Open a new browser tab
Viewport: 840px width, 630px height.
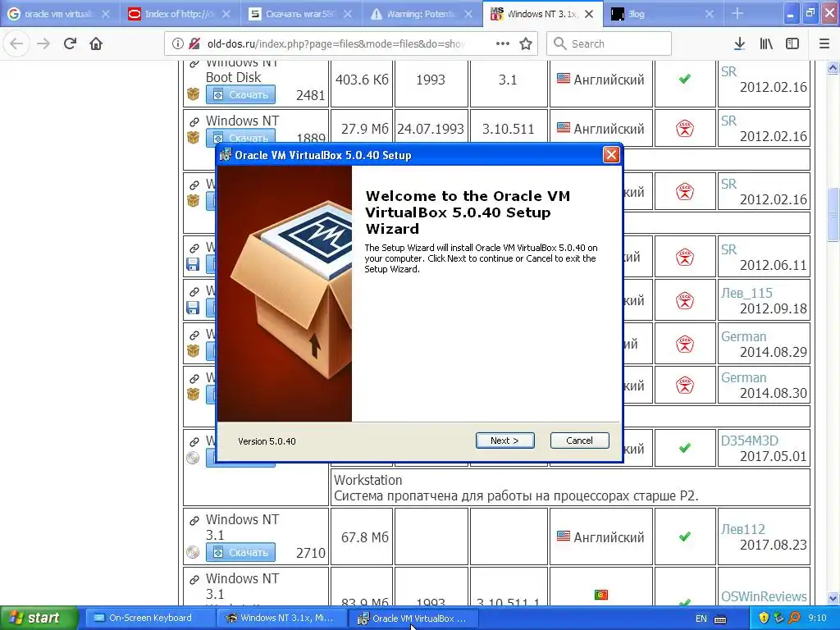point(737,14)
